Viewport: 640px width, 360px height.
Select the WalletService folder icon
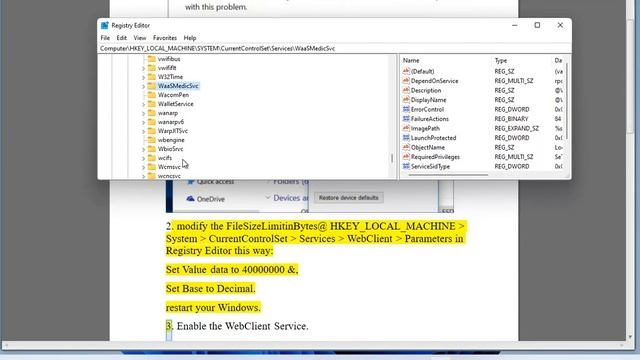coord(151,104)
